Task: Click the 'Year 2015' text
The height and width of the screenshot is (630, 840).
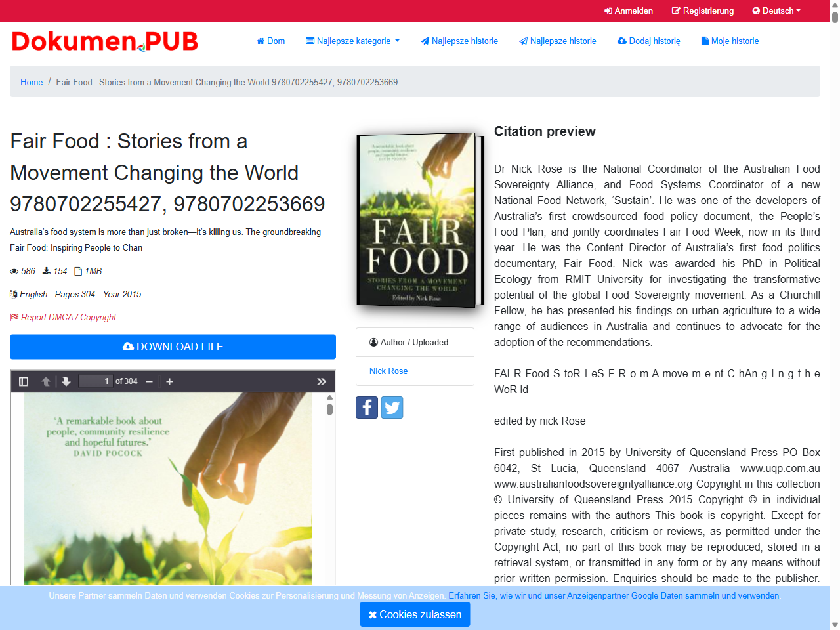Action: pyautogui.click(x=122, y=294)
